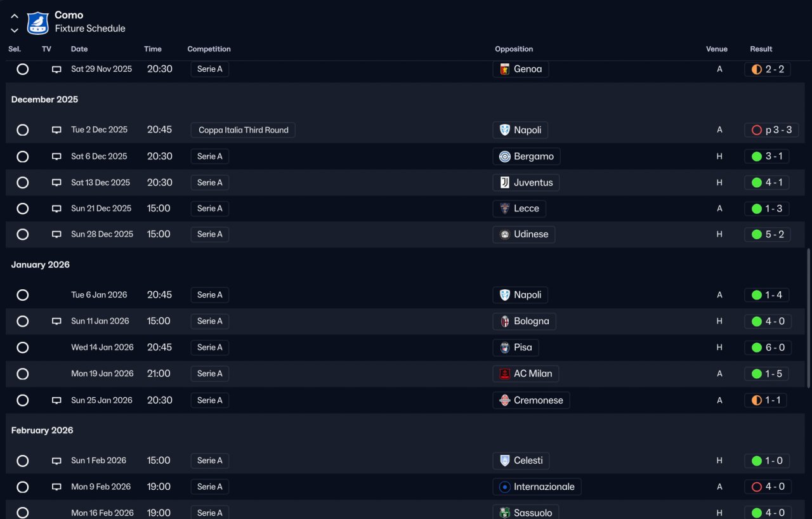Click TV icon on Cremonese fixture row
Viewport: 812px width, 519px height.
56,400
